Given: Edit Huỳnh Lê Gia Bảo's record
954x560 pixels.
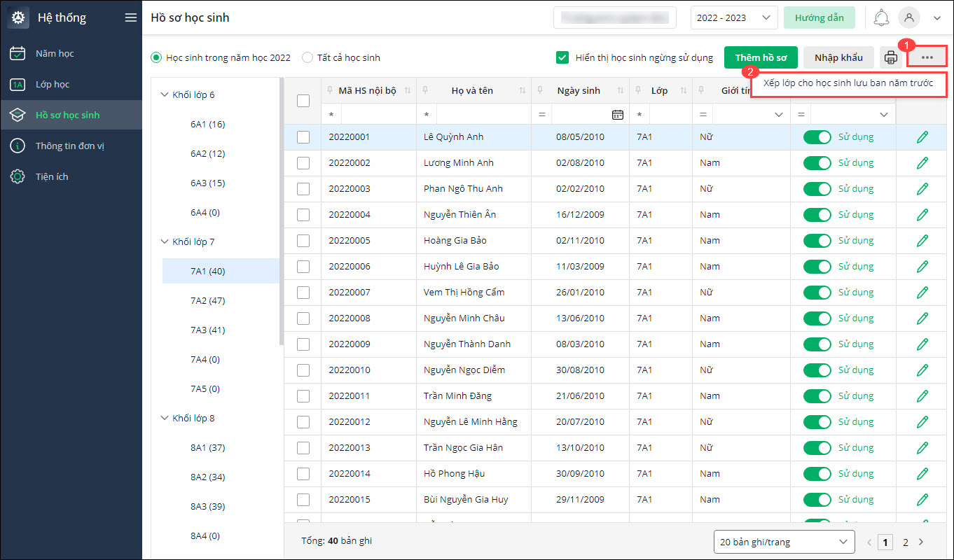Looking at the screenshot, I should [x=922, y=267].
